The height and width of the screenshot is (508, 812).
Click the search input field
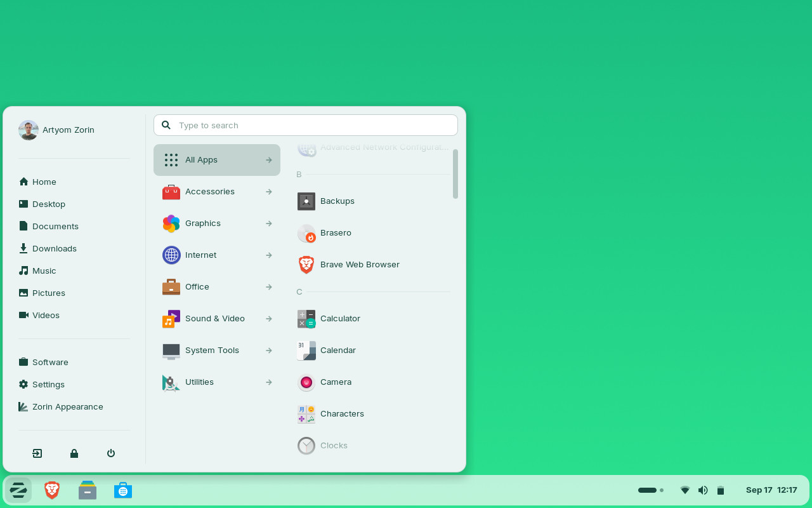pyautogui.click(x=305, y=125)
